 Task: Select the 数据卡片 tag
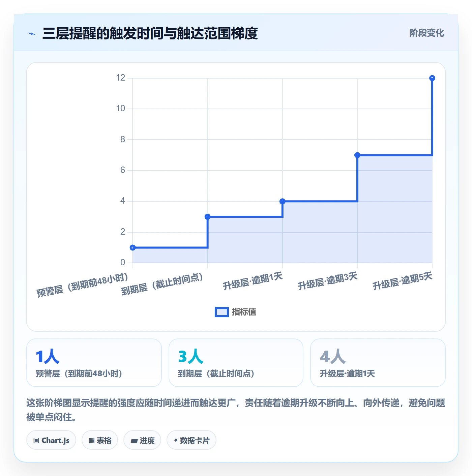point(191,440)
